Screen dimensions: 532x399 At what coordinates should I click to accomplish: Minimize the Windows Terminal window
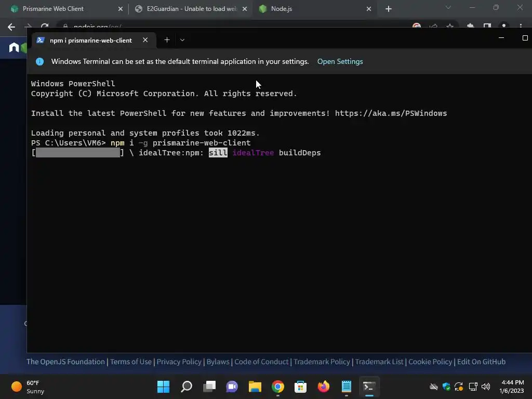(x=501, y=38)
